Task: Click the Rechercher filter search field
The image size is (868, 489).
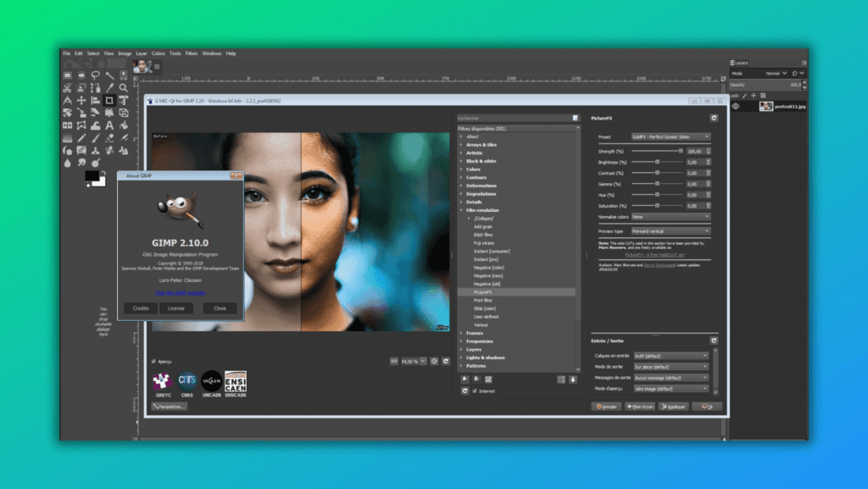Action: (x=518, y=118)
